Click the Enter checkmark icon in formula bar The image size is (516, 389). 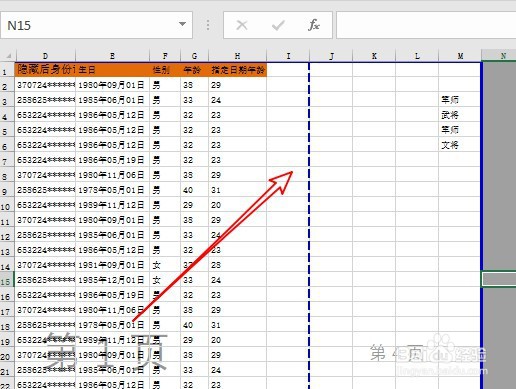pos(278,25)
